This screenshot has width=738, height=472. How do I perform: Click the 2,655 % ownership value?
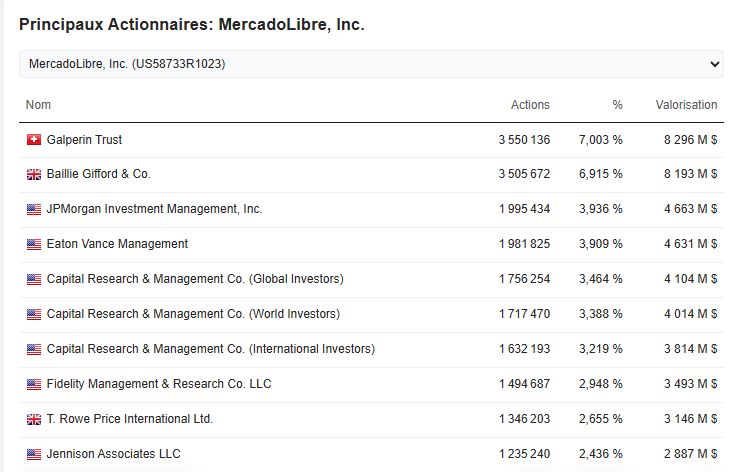pyautogui.click(x=601, y=419)
